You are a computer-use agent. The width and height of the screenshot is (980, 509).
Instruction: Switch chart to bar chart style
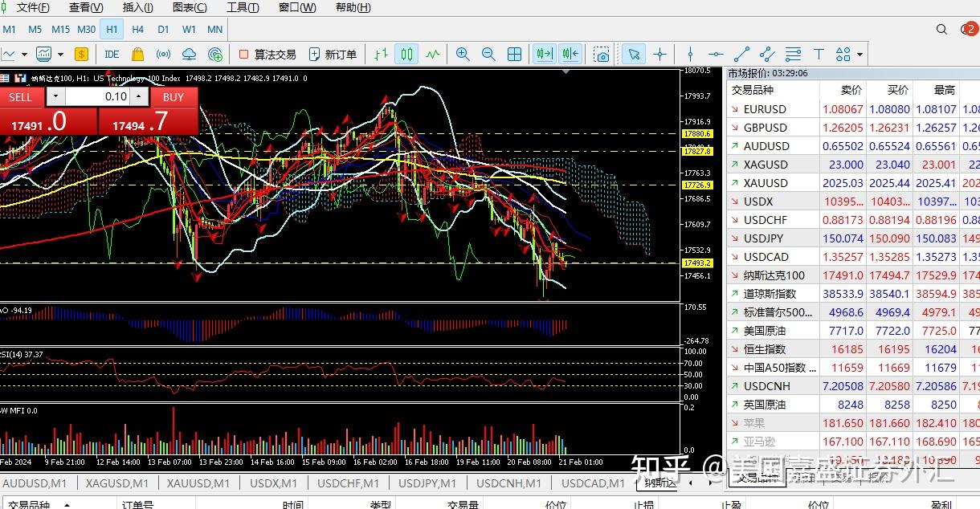tap(382, 55)
